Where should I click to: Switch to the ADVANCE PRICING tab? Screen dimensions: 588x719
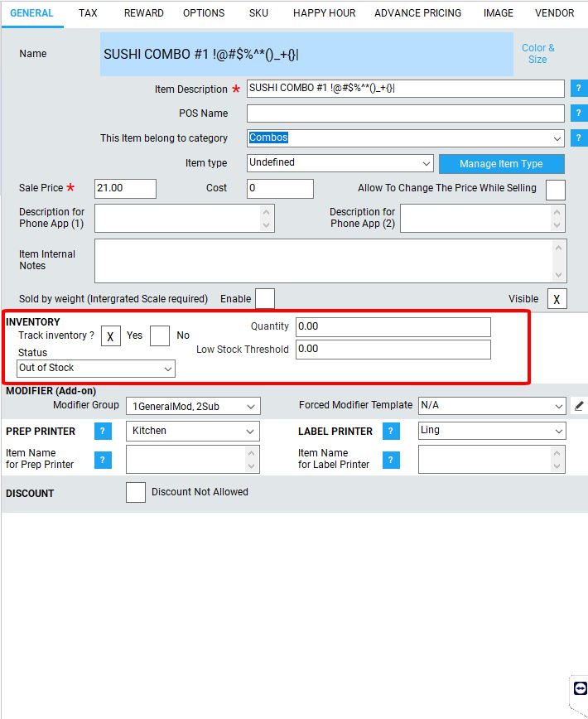pos(418,13)
